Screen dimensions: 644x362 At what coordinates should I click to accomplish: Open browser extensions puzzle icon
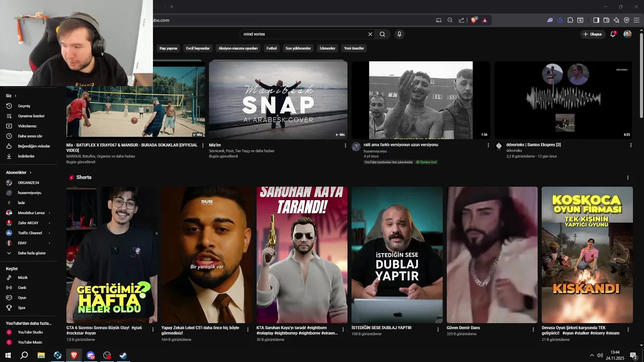coord(570,20)
